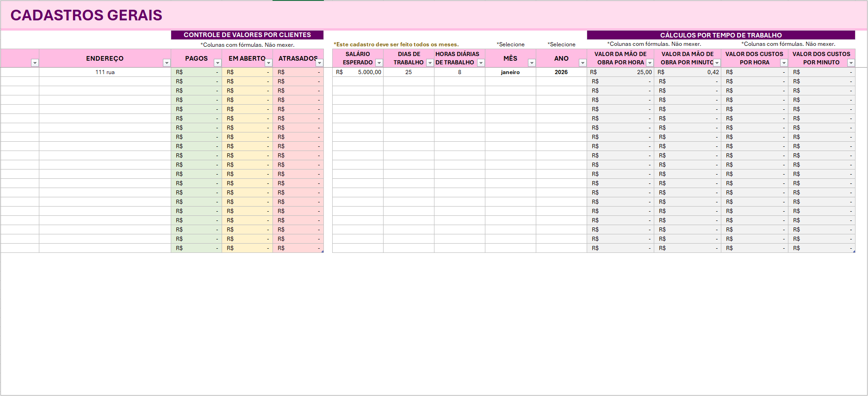The width and height of the screenshot is (868, 396).
Task: Open the filter dropdown of the unlabeled first column
Action: coord(35,63)
